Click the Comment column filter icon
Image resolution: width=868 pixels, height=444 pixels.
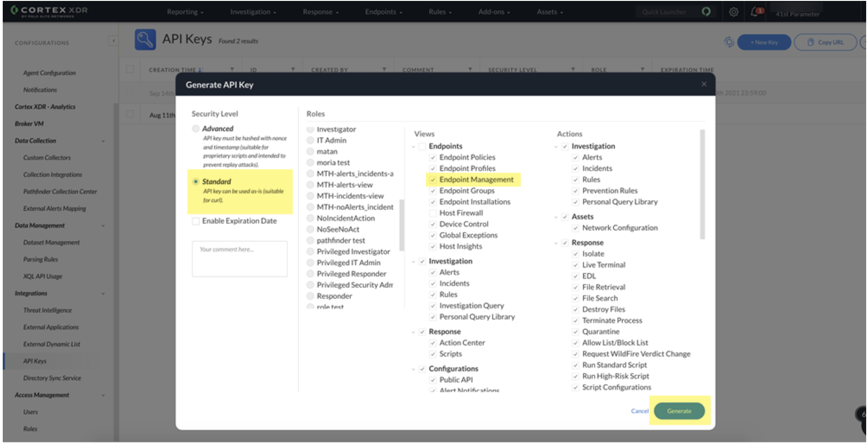point(470,69)
